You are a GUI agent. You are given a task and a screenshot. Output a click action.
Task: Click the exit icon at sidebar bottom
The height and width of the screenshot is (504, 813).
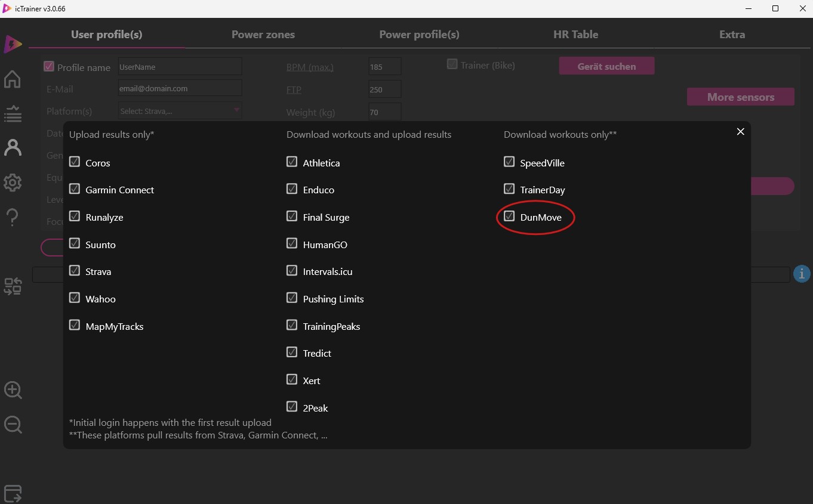click(13, 493)
